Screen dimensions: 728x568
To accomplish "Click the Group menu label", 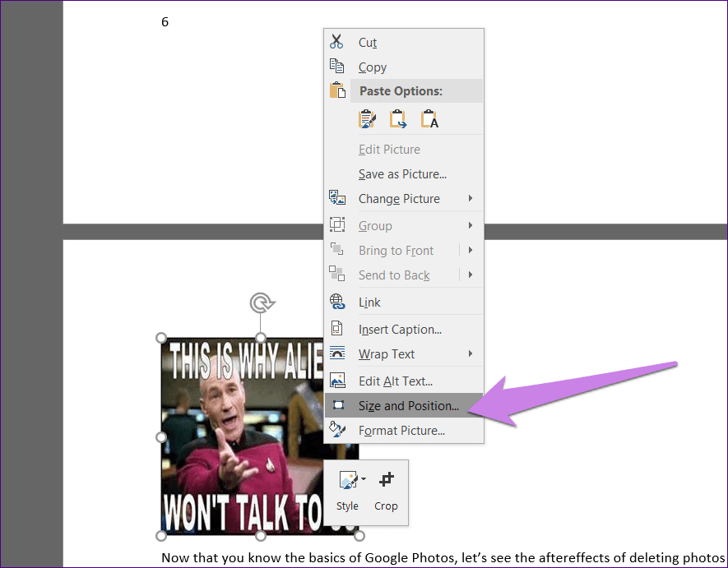I will click(x=375, y=226).
